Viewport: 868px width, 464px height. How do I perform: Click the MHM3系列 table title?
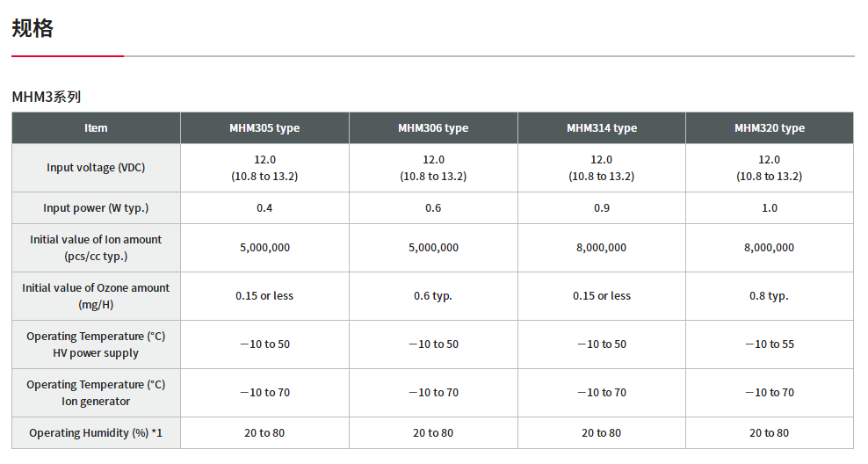pos(47,97)
